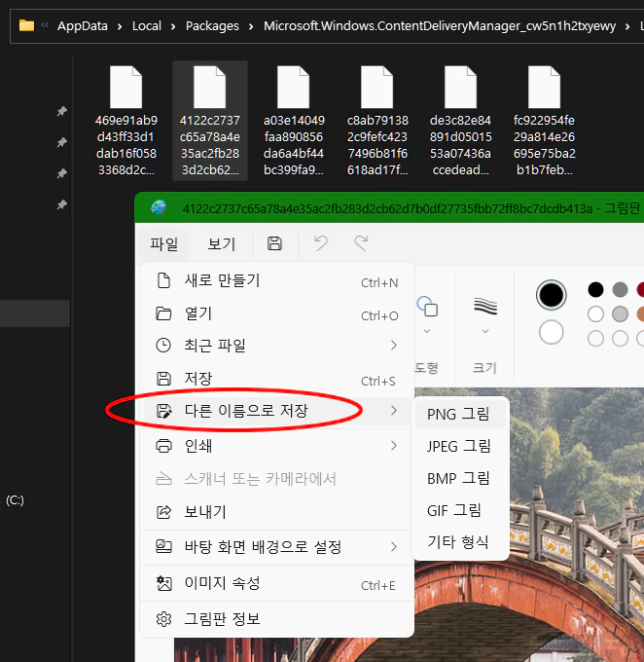
Task: Click the Paint palette icon in title bar
Action: pyautogui.click(x=159, y=207)
